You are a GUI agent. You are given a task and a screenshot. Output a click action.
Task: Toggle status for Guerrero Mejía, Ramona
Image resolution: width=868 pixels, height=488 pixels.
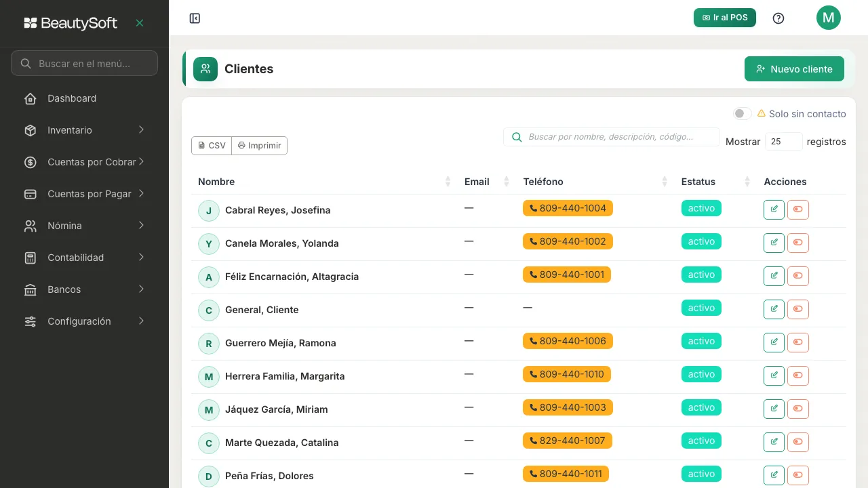[x=798, y=342]
